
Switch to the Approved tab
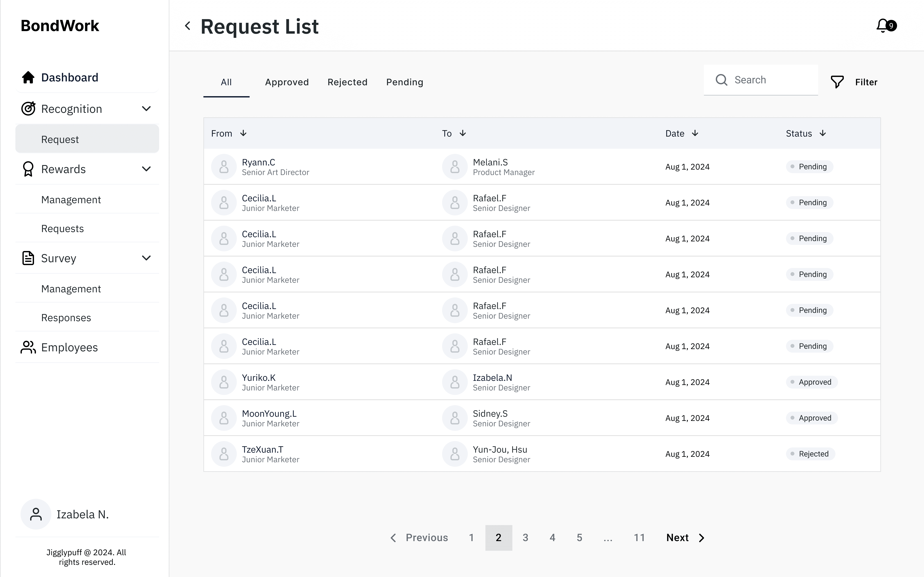point(287,82)
